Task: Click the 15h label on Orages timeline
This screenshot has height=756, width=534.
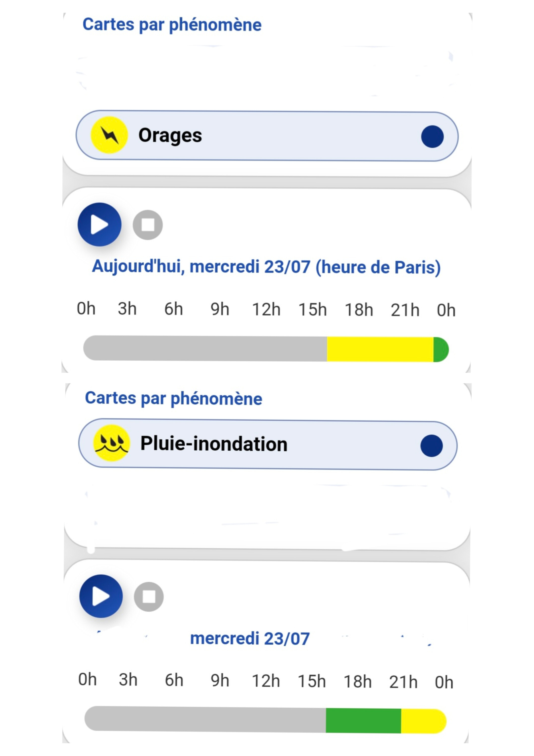Action: pyautogui.click(x=313, y=310)
